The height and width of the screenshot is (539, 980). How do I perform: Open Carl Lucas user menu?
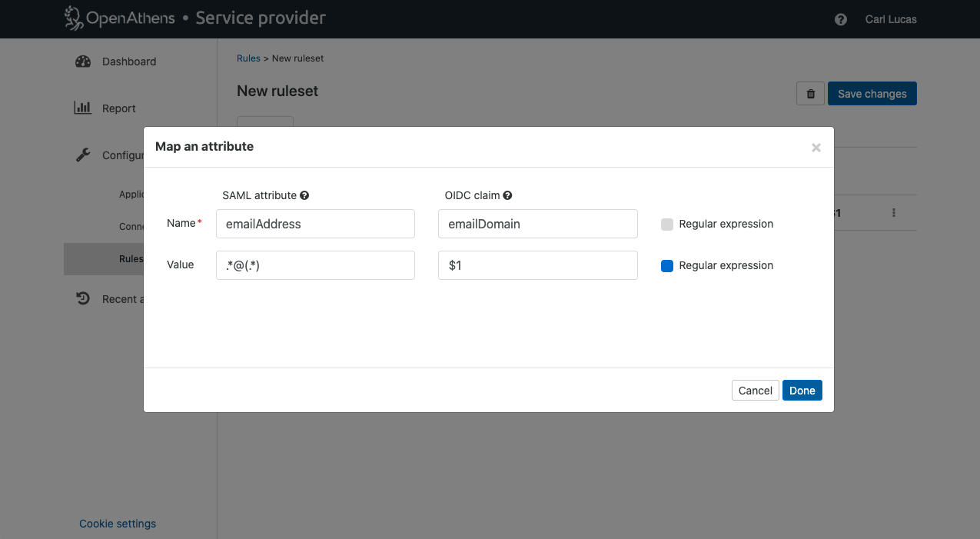coord(890,19)
